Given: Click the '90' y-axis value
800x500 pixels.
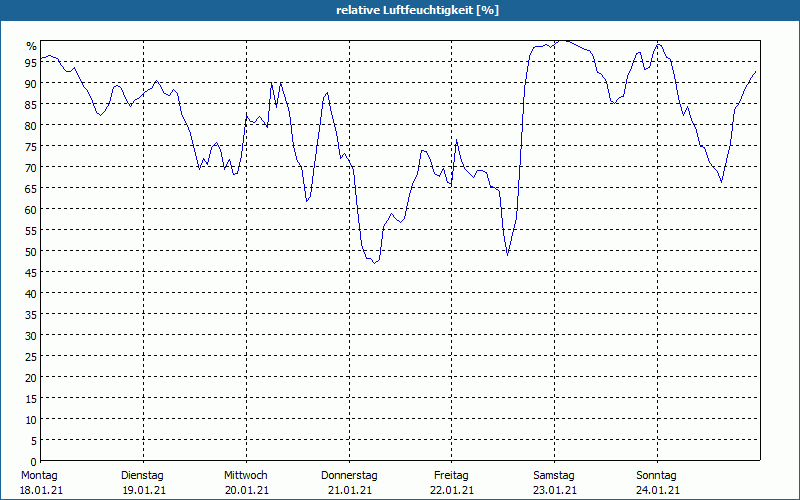Looking at the screenshot, I should 31,84.
